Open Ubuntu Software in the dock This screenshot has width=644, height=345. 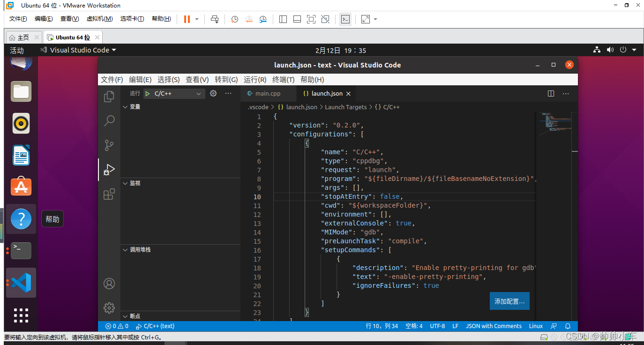[21, 187]
